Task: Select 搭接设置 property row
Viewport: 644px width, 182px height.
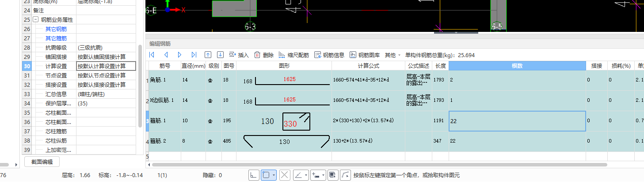Action: tap(79, 85)
